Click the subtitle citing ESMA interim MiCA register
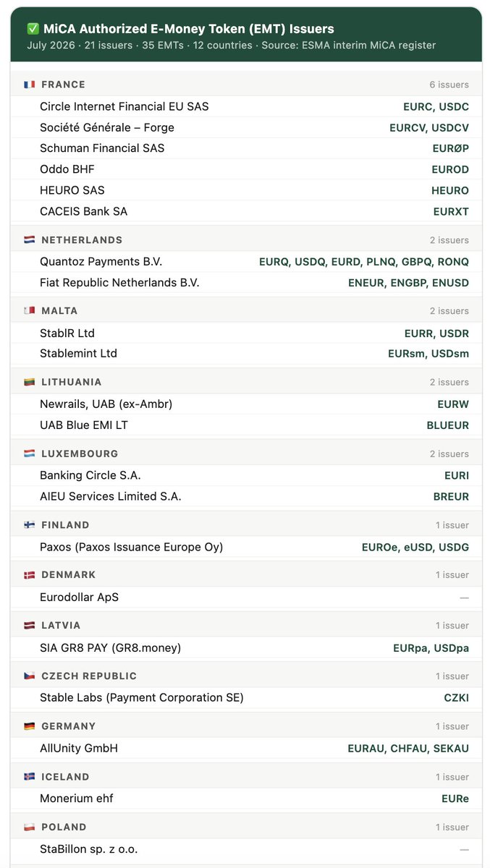 coord(231,46)
